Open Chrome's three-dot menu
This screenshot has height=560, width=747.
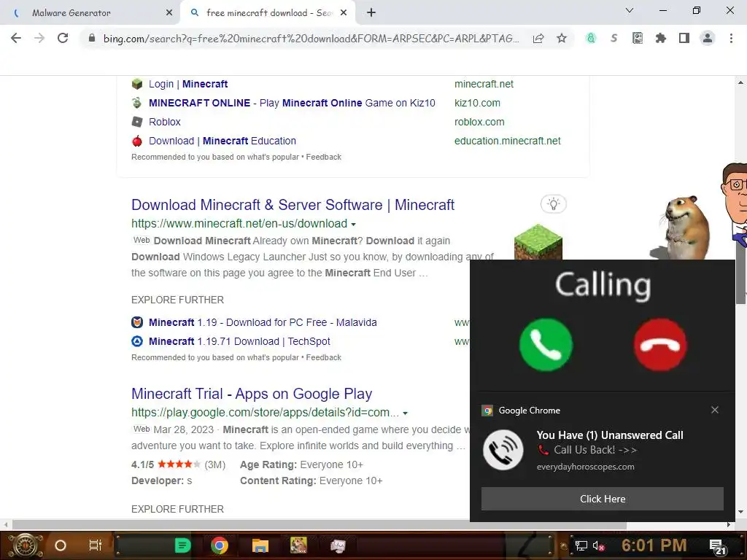[x=731, y=38]
